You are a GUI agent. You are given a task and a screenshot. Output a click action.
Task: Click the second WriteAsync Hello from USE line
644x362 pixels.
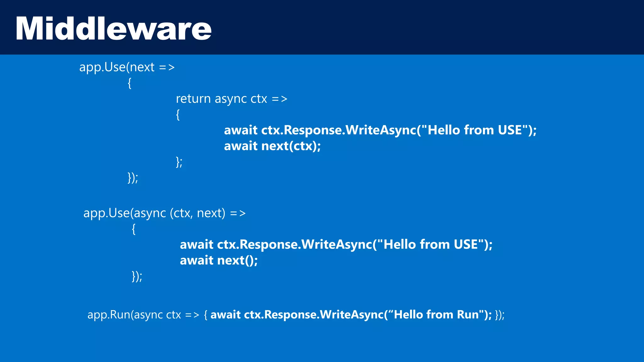tap(336, 245)
